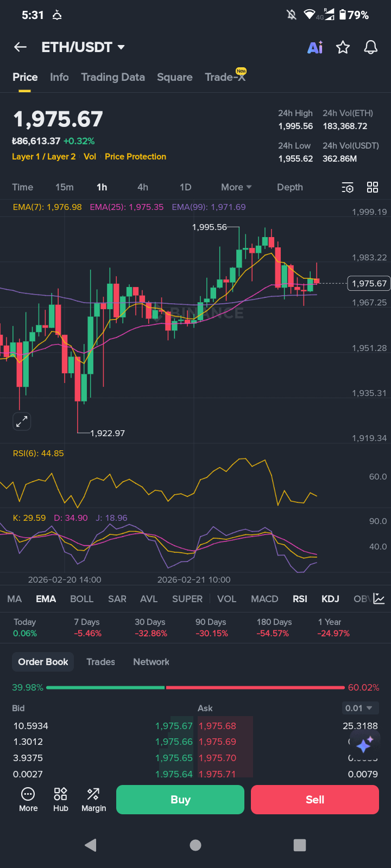This screenshot has width=391, height=868.
Task: Tap the green Buy button
Action: coord(180,800)
